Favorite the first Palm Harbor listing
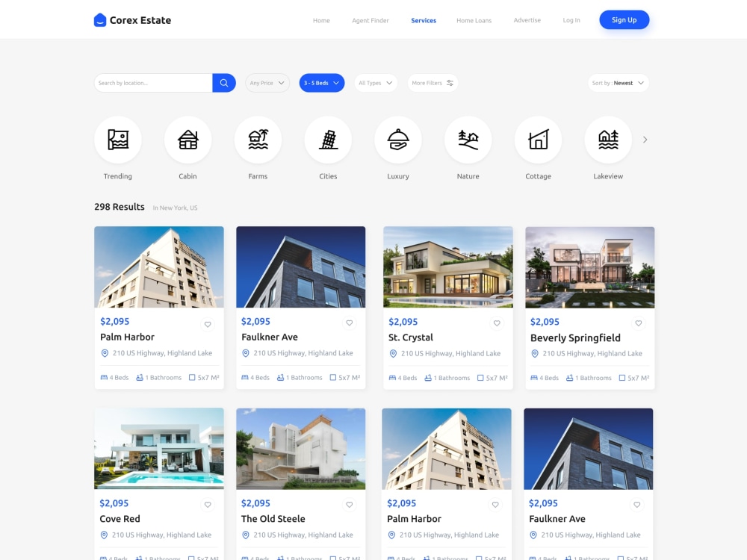This screenshot has height=560, width=747. (x=208, y=324)
